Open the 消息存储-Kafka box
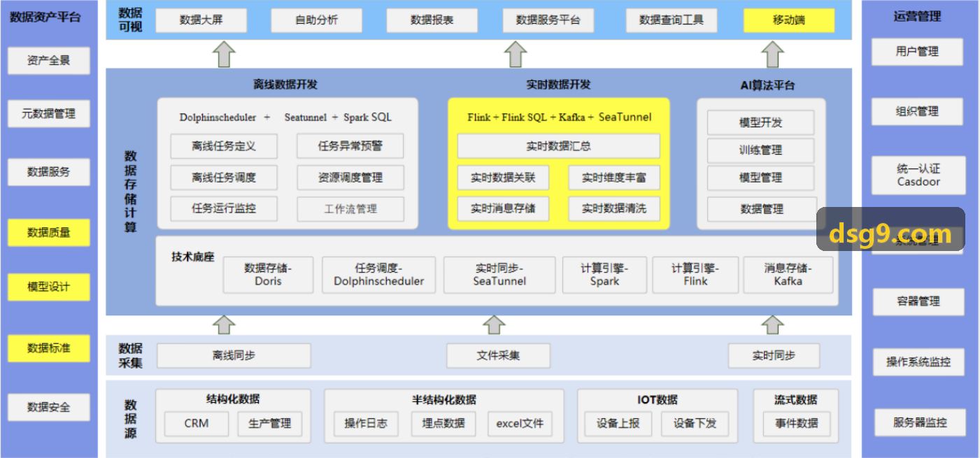The width and height of the screenshot is (980, 458). [788, 275]
